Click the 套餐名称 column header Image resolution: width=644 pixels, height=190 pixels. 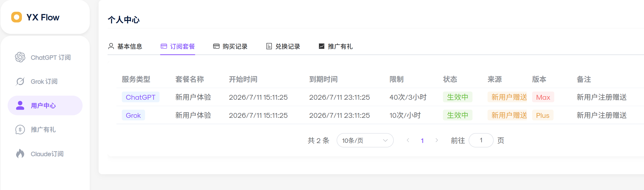190,79
